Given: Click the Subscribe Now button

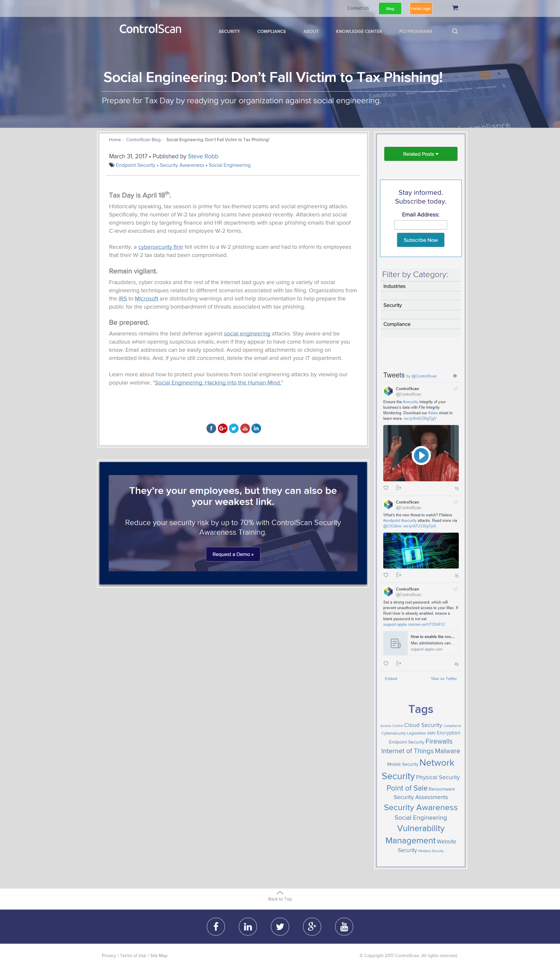Looking at the screenshot, I should coord(421,240).
